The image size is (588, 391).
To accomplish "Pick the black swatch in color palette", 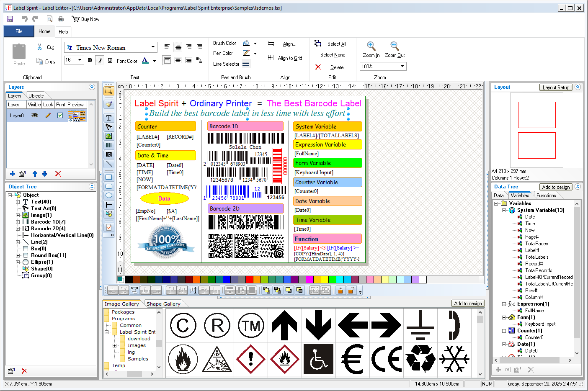I will (129, 280).
